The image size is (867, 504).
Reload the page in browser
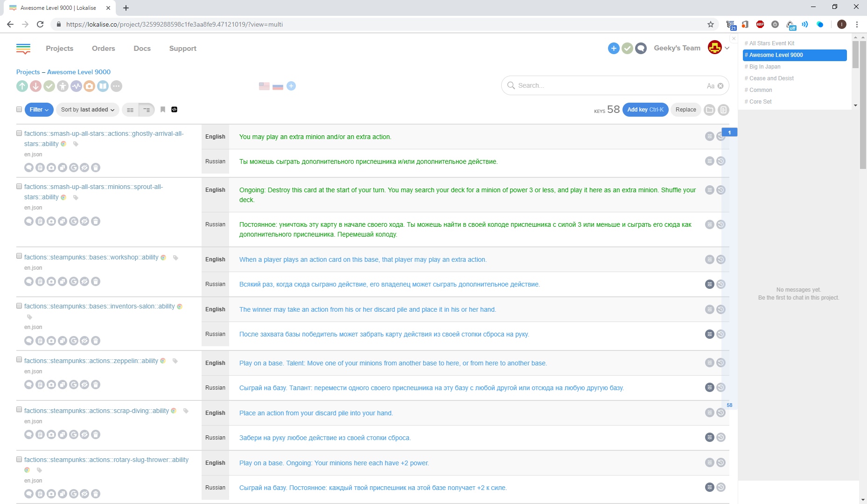[40, 24]
